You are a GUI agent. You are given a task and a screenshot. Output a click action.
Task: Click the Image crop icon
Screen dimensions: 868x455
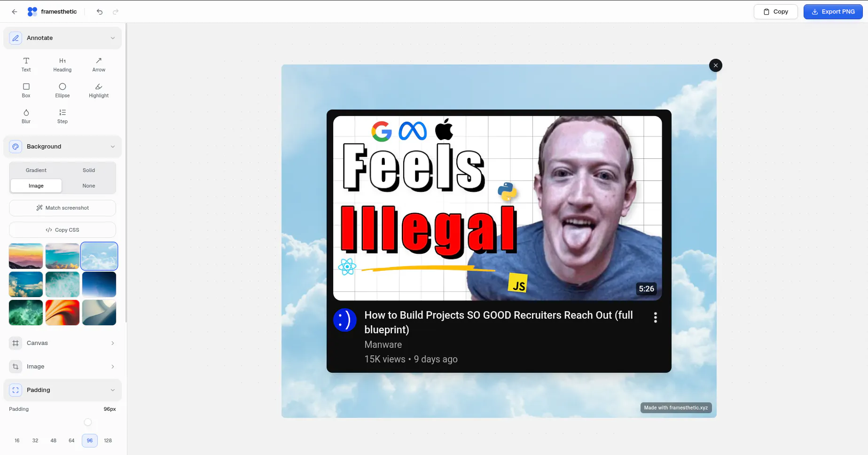tap(16, 367)
